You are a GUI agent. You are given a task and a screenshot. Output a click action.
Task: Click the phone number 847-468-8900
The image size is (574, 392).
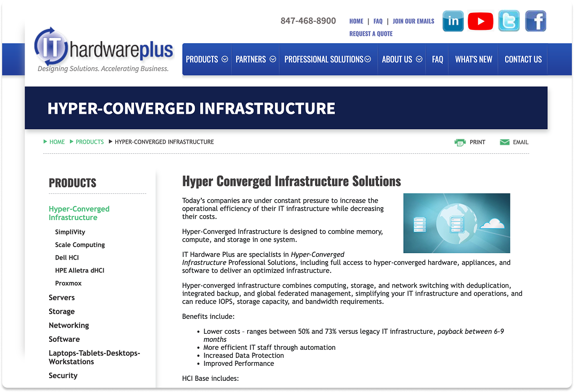[308, 21]
